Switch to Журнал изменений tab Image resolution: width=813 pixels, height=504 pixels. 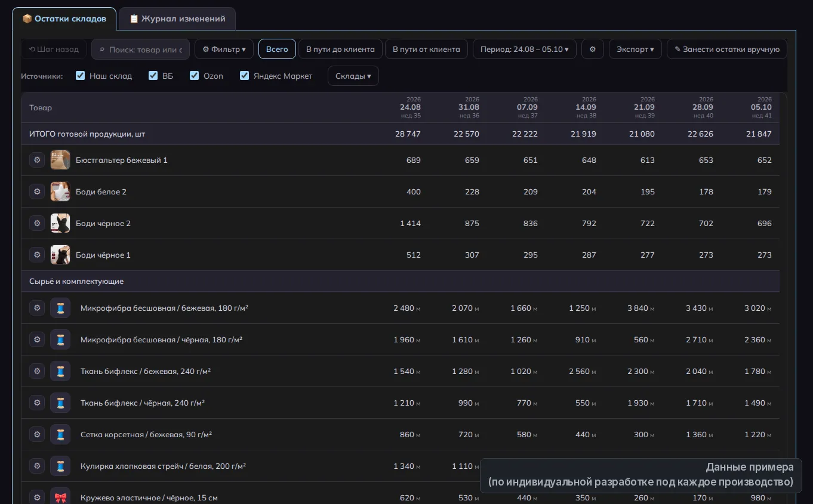click(x=177, y=18)
